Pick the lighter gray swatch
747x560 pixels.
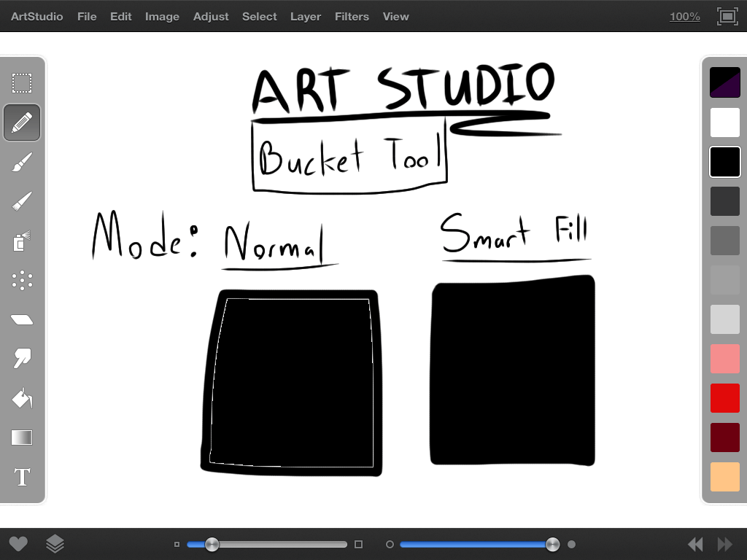pos(724,280)
